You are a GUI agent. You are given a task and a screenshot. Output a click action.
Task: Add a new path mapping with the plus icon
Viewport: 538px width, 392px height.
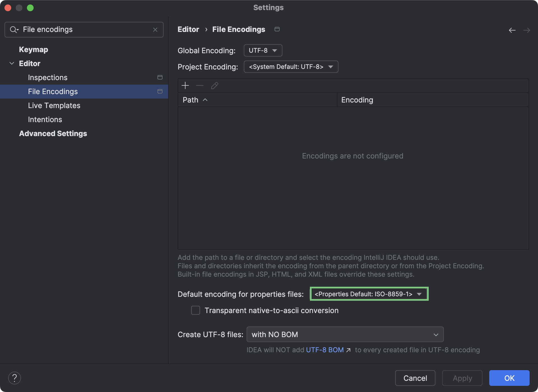pyautogui.click(x=185, y=85)
